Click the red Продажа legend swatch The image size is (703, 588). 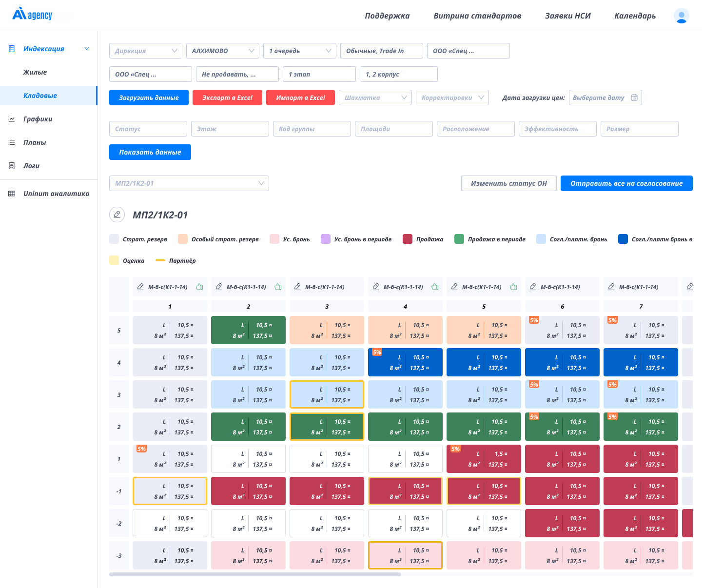408,239
